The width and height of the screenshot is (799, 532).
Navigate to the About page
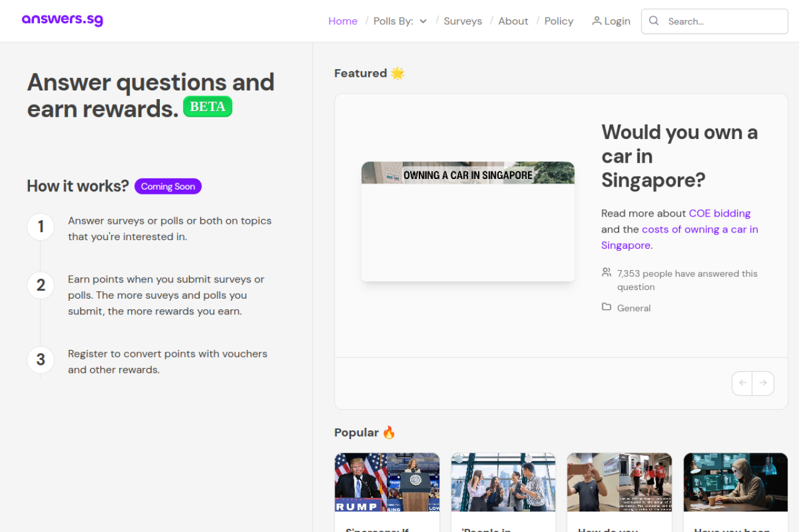(x=513, y=21)
